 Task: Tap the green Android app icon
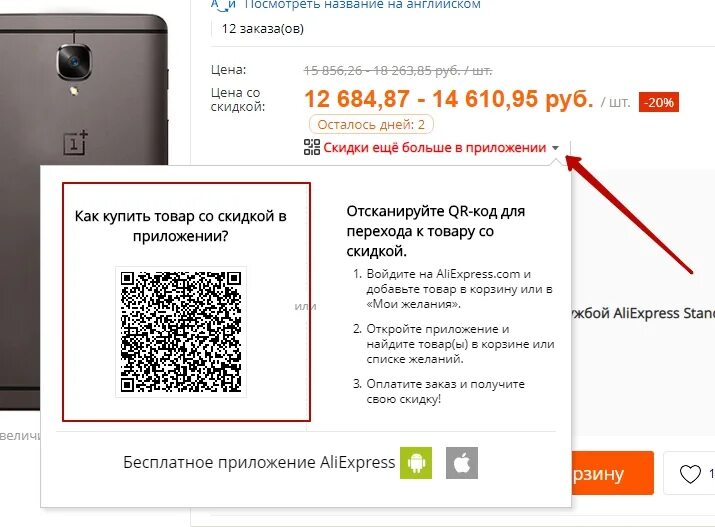click(416, 463)
